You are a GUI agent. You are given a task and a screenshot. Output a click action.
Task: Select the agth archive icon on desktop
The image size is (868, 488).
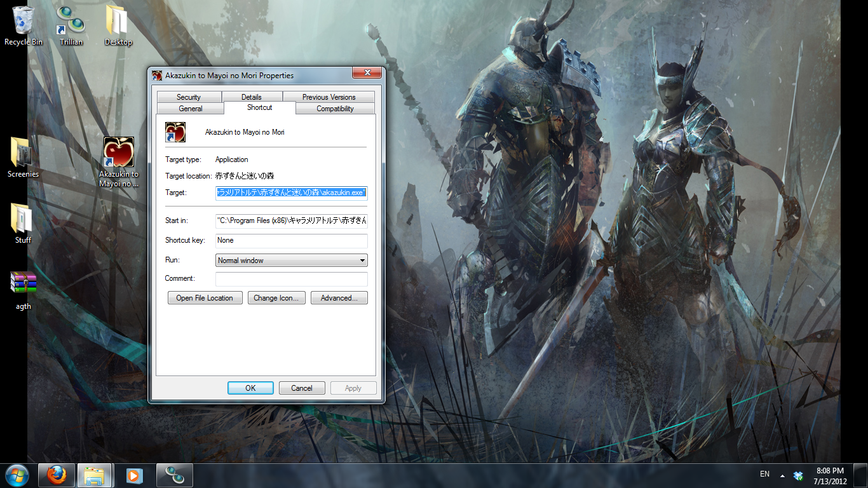23,290
